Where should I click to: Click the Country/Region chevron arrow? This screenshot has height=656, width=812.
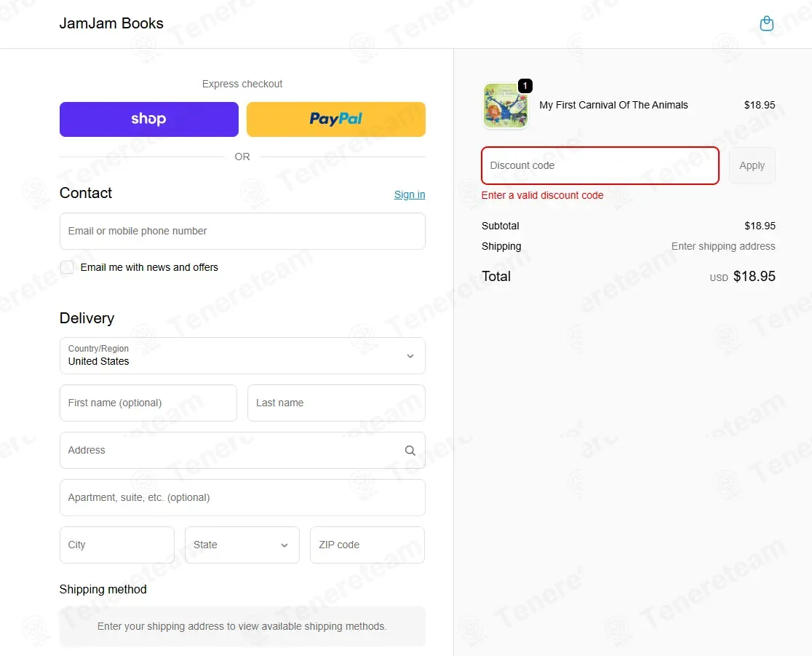(410, 356)
